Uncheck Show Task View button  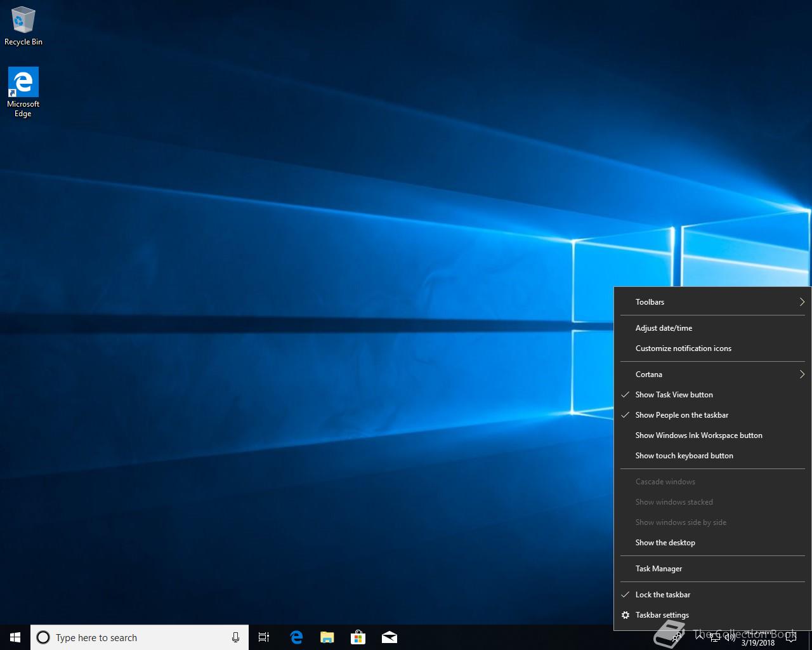click(x=674, y=395)
